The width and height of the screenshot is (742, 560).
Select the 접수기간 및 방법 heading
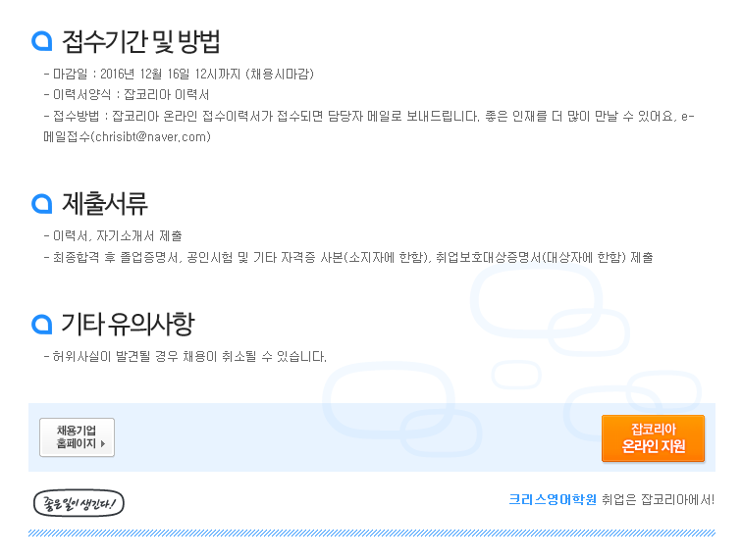click(x=141, y=41)
